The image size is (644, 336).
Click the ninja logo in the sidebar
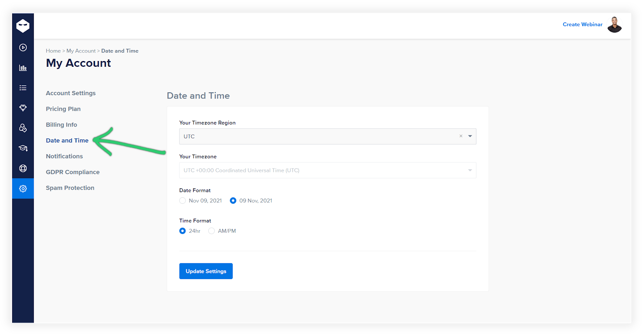23,26
